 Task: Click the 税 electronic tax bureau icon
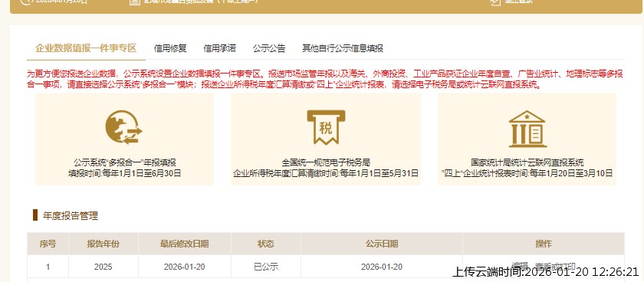tap(326, 127)
